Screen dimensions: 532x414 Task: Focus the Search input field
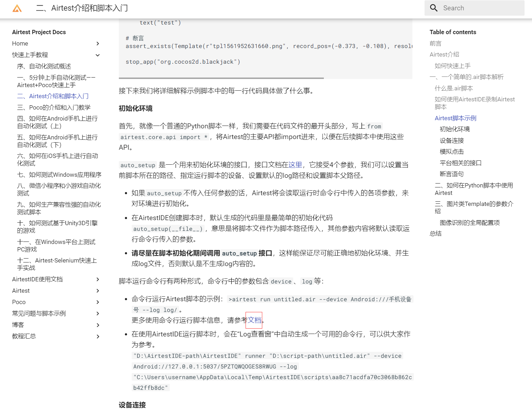point(474,8)
